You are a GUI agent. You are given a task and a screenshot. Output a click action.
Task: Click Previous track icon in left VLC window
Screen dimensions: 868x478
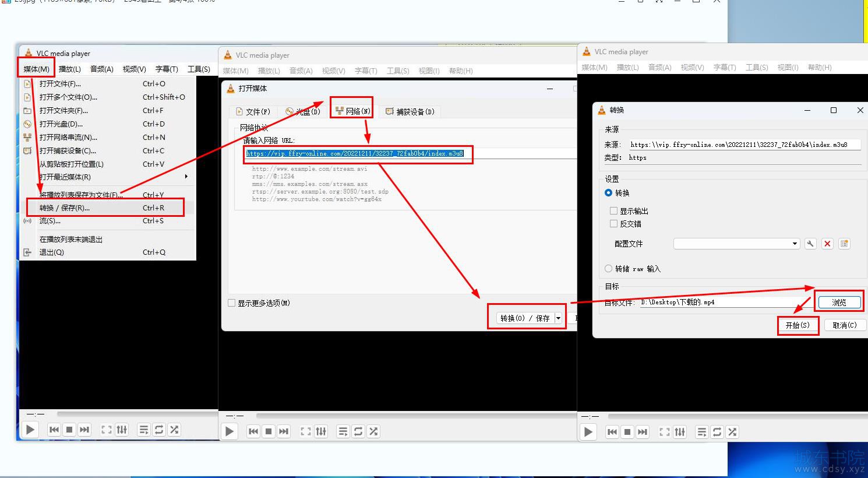[54, 430]
